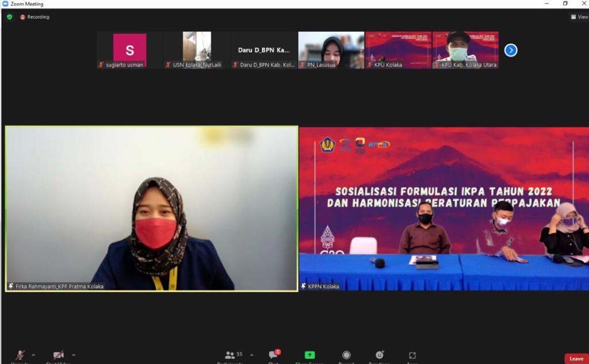Open the Chat panel

tap(273, 355)
